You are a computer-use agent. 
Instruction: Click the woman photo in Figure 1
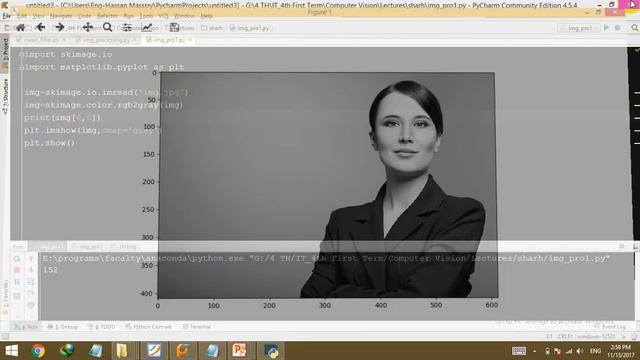pos(328,185)
